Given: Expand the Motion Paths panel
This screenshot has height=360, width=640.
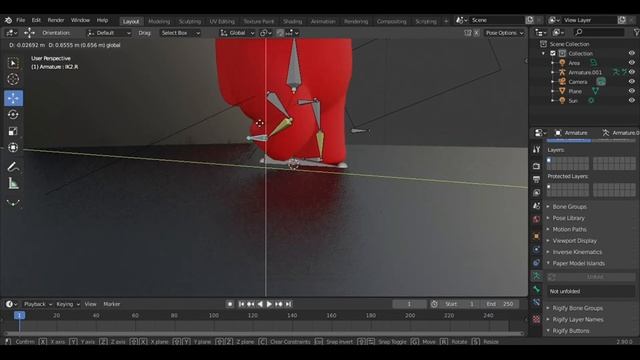Looking at the screenshot, I should (x=569, y=229).
